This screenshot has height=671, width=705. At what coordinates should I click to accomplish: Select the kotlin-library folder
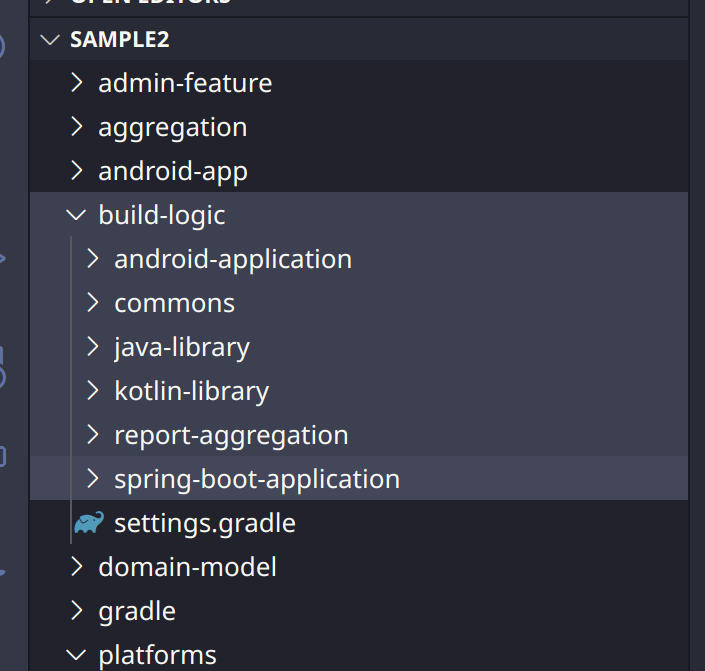point(191,391)
